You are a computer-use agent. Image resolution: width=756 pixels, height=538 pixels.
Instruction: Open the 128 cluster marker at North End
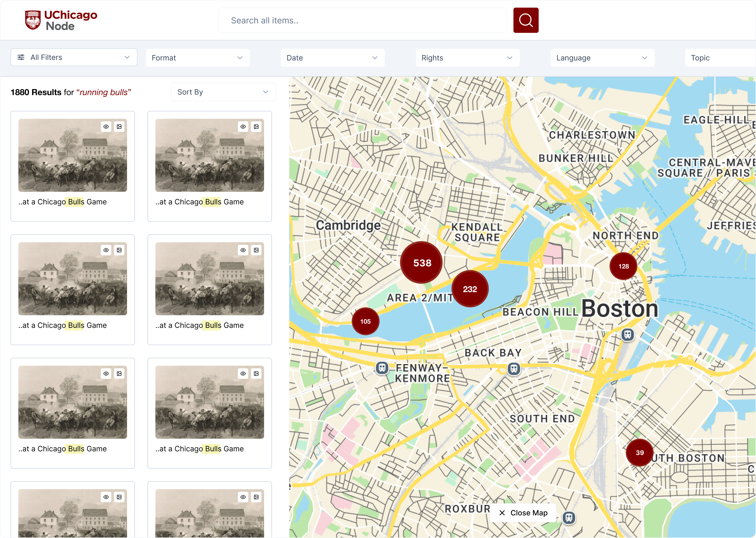(x=624, y=266)
